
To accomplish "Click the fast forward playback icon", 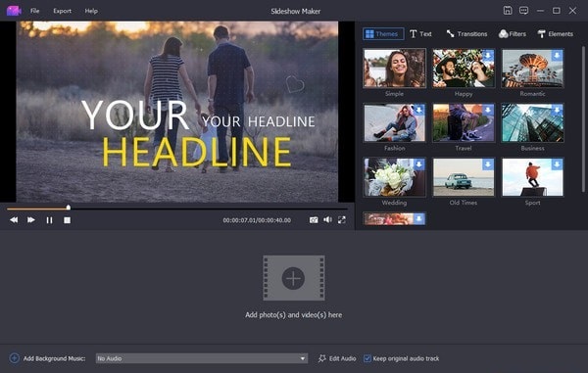I will point(31,220).
